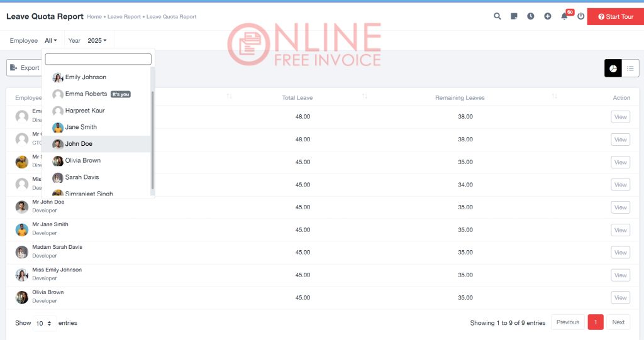Screen dimensions: 644x340
Task: Switch to the pie chart view
Action: 613,68
